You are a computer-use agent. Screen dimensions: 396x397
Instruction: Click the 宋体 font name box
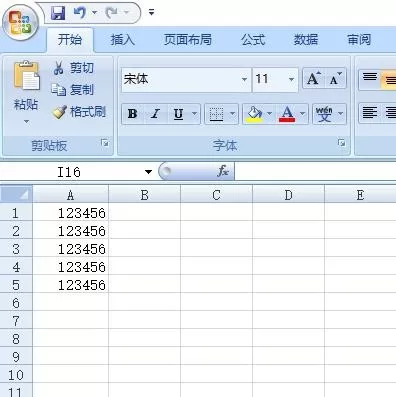pos(181,79)
